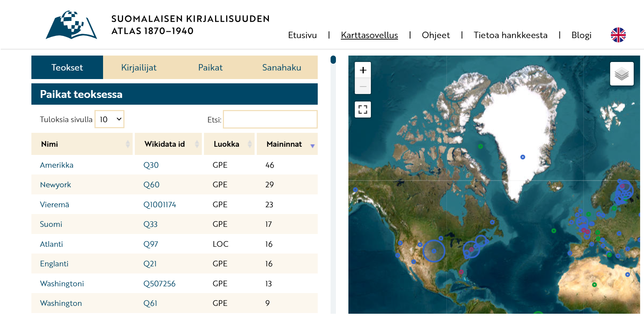
Task: Focus the Etsi search field
Action: 270,119
